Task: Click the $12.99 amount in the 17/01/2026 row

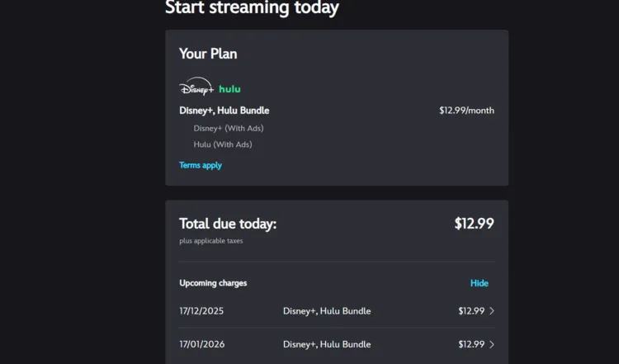Action: tap(471, 344)
